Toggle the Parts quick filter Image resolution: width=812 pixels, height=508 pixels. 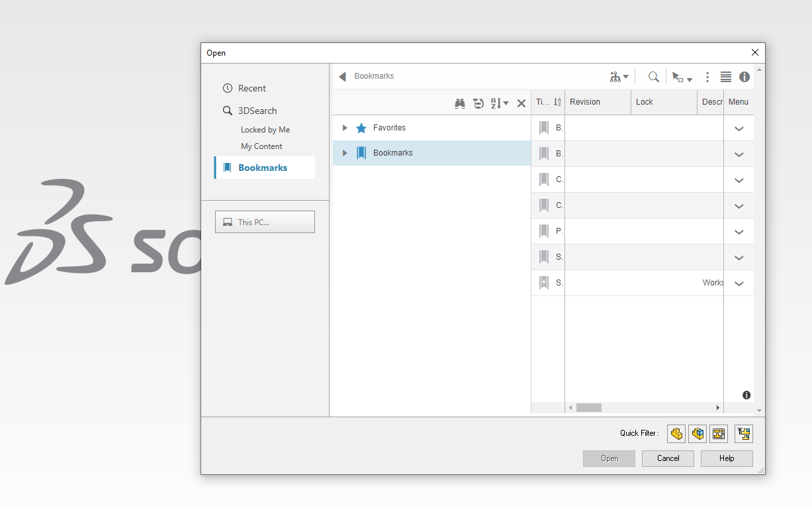coord(676,434)
